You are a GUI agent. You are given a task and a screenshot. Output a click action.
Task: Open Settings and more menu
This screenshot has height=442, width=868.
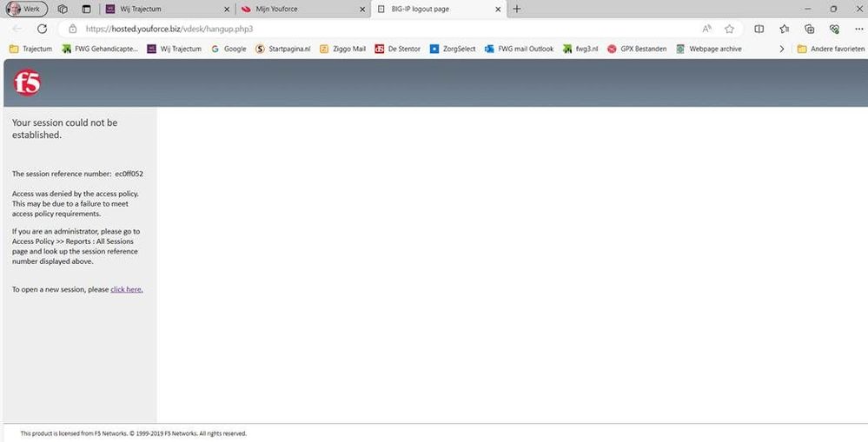pos(858,29)
